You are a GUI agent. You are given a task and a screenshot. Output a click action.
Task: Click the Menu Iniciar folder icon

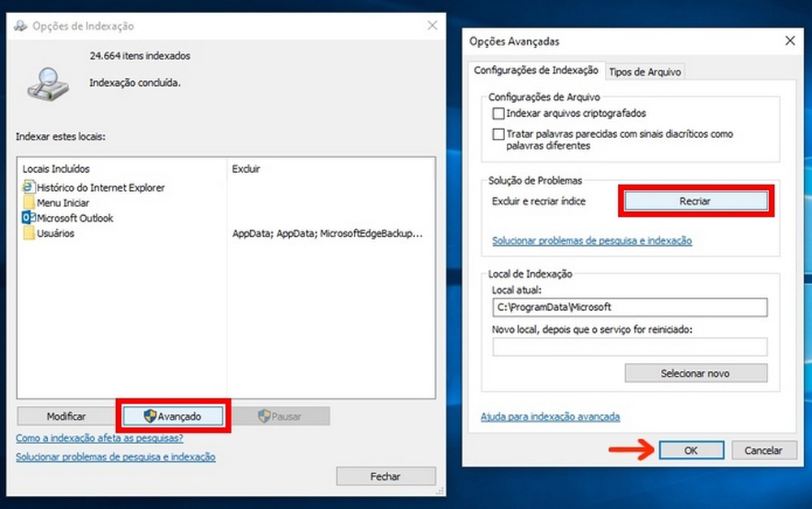point(29,202)
